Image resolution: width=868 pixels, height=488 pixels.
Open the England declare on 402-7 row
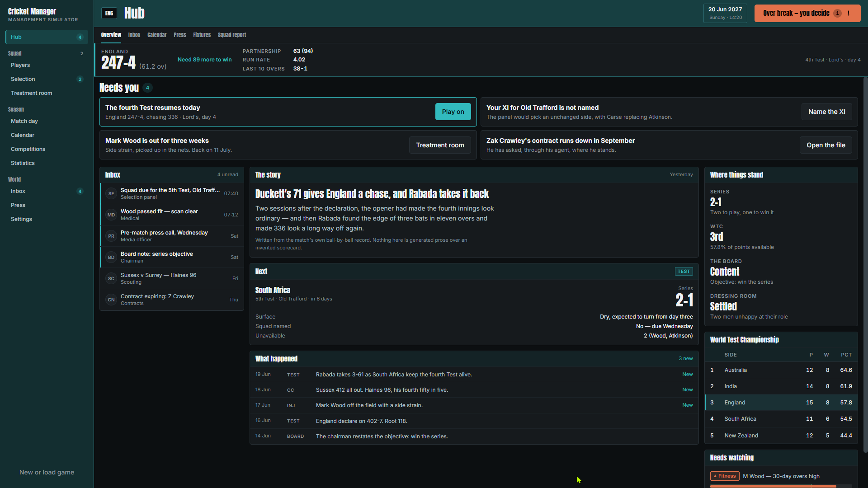tap(474, 421)
